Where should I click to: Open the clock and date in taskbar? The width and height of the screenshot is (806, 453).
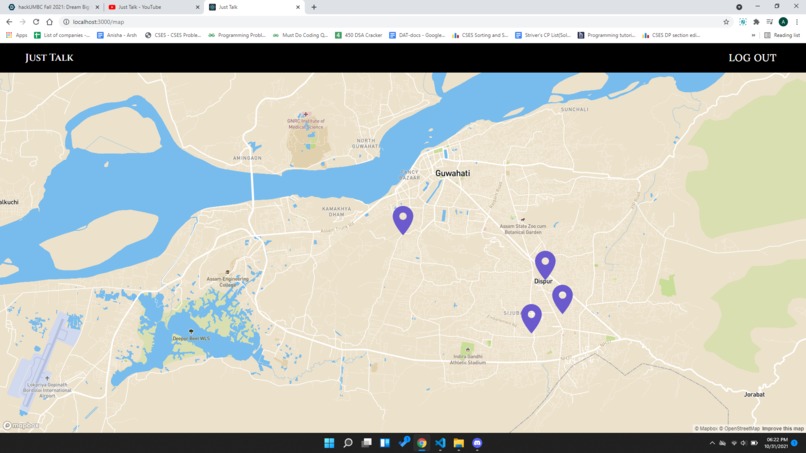(x=777, y=443)
